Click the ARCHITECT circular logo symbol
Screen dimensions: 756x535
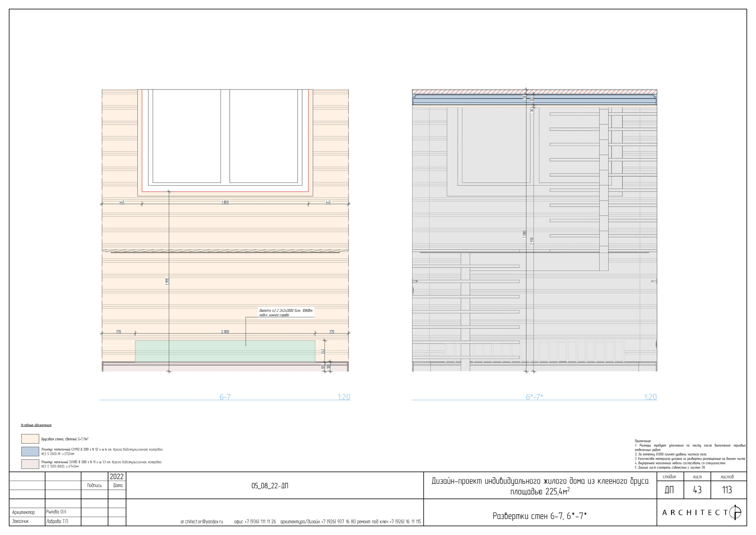pos(735,512)
